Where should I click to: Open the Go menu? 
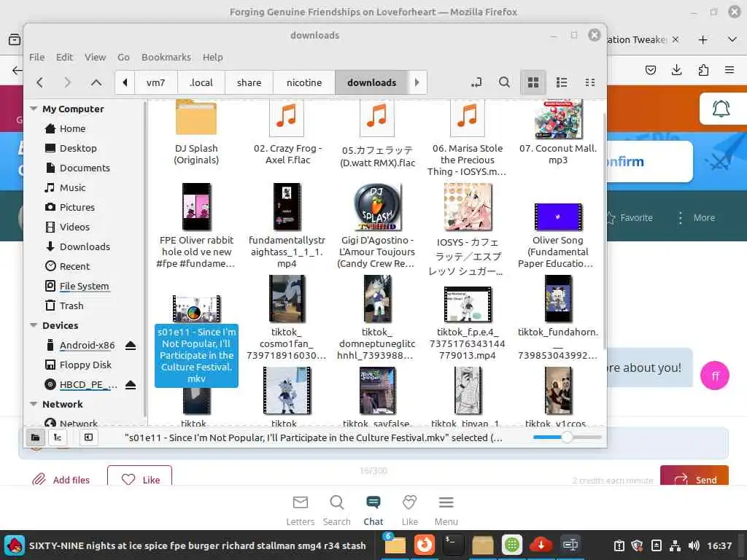pos(123,57)
